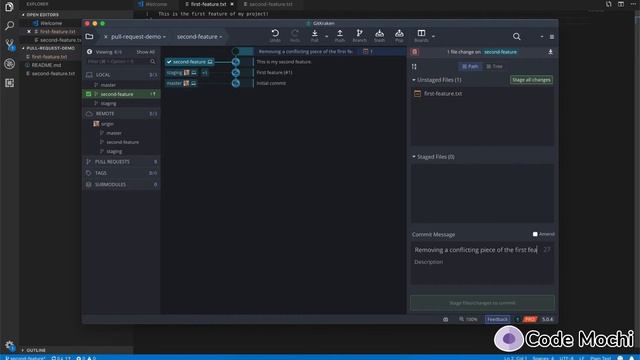Screen dimensions: 640x360
Task: Open the VS Code Extensions icon
Action: pos(9,83)
